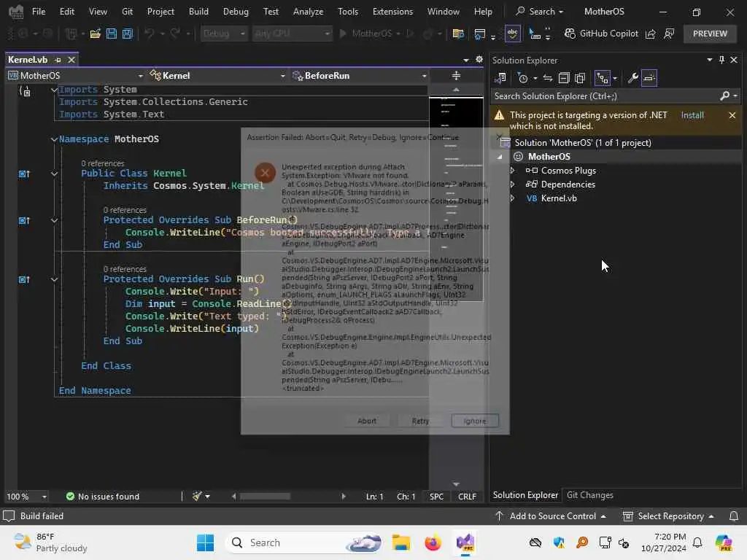The height and width of the screenshot is (560, 747).
Task: Toggle the Show All Files icon
Action: click(x=580, y=78)
